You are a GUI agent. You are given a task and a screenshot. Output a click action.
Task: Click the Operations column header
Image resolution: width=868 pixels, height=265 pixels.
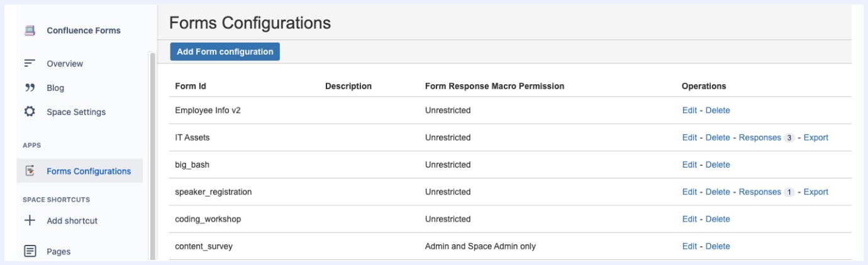pos(704,86)
